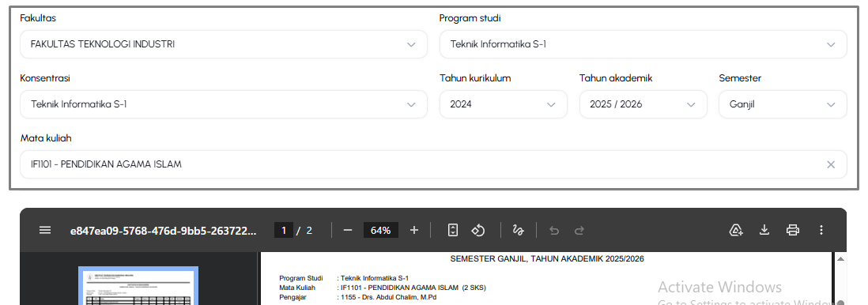Viewport: 868px width, 305px height.
Task: Open the Fakultas dropdown
Action: [x=224, y=44]
